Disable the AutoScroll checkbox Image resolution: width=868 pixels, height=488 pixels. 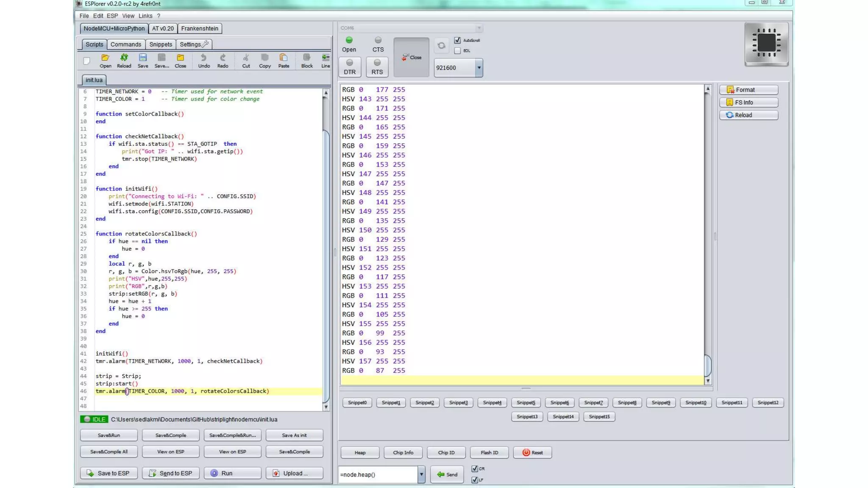[x=457, y=40]
